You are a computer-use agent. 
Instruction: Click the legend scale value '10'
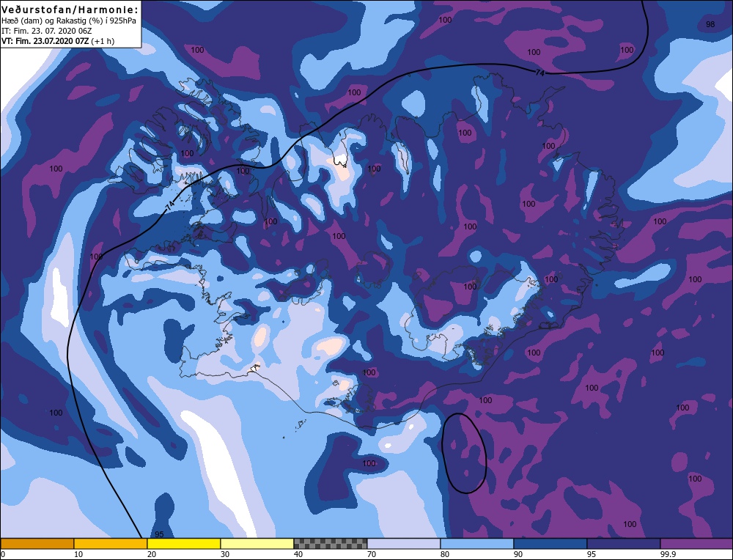click(78, 554)
